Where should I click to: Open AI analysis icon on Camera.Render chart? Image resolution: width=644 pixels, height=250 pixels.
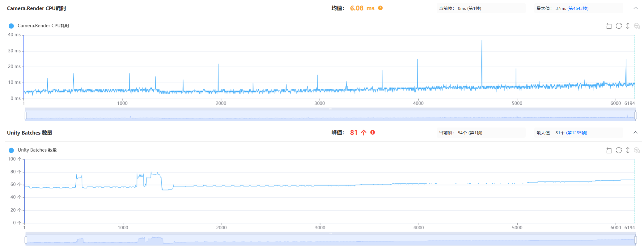tap(637, 26)
